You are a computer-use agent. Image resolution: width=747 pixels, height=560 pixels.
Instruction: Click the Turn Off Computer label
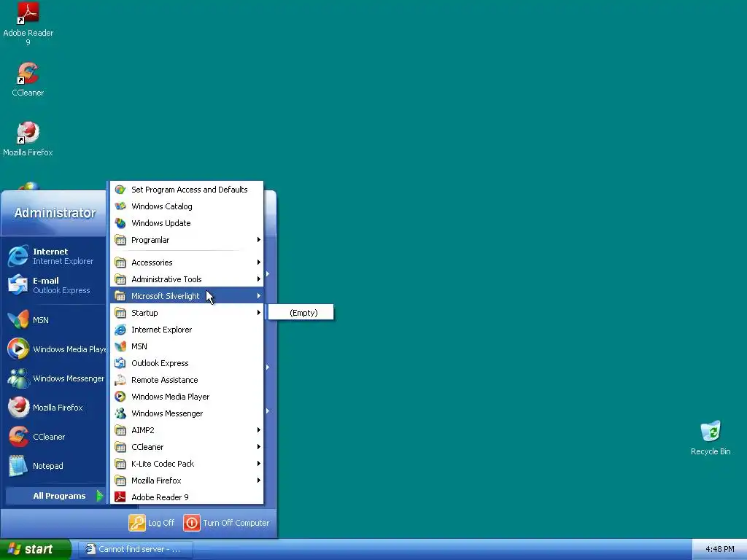pyautogui.click(x=236, y=523)
